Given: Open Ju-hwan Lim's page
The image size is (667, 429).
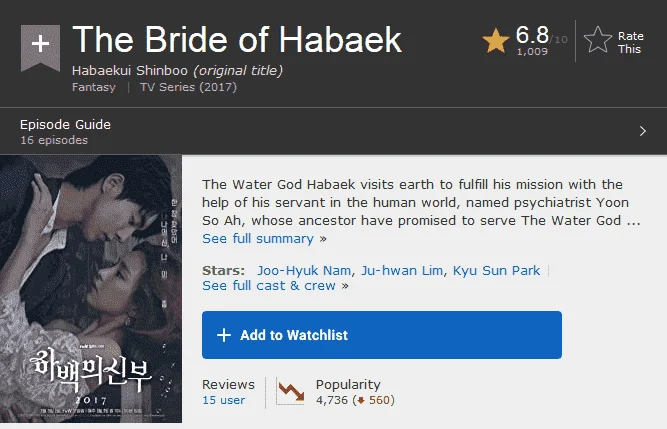Looking at the screenshot, I should tap(402, 270).
